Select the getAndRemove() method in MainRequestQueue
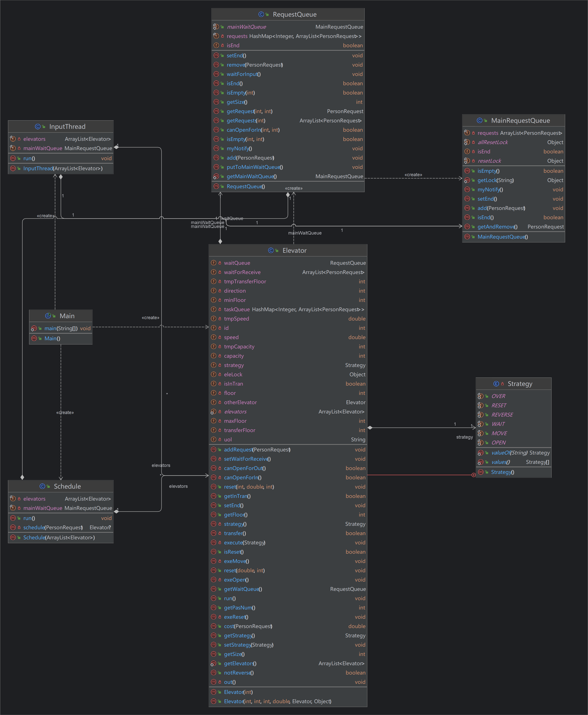 (x=513, y=227)
